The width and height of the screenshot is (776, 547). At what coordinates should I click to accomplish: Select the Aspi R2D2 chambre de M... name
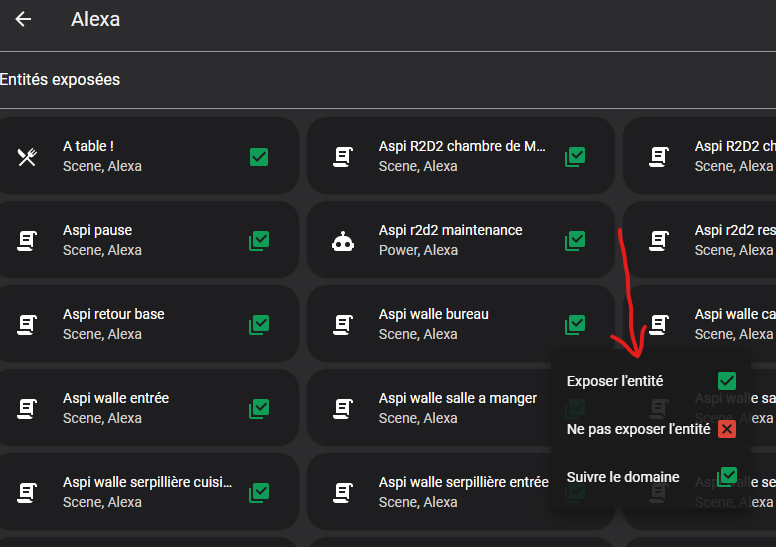pyautogui.click(x=462, y=147)
